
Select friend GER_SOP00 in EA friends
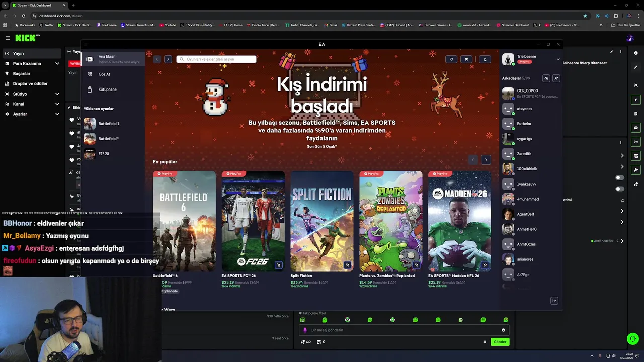(x=531, y=94)
